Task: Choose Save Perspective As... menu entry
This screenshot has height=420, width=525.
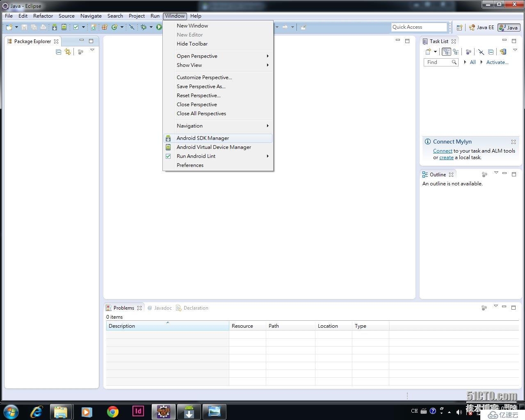Action: point(218,86)
